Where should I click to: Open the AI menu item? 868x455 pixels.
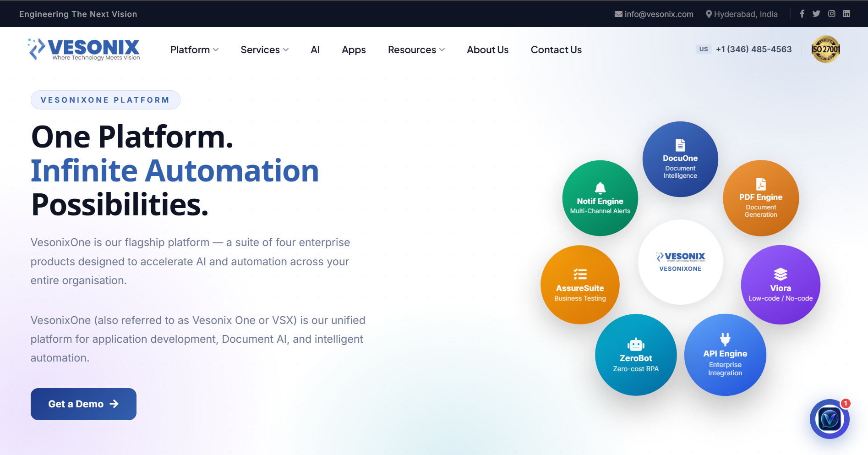(315, 49)
